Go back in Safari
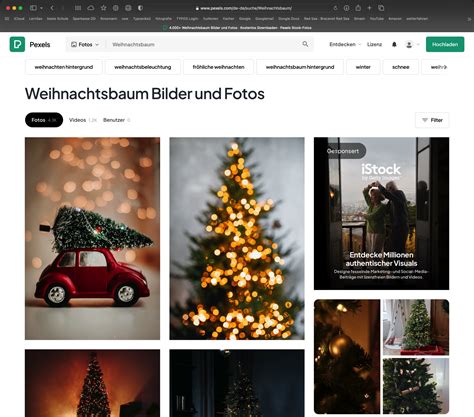 (52, 8)
